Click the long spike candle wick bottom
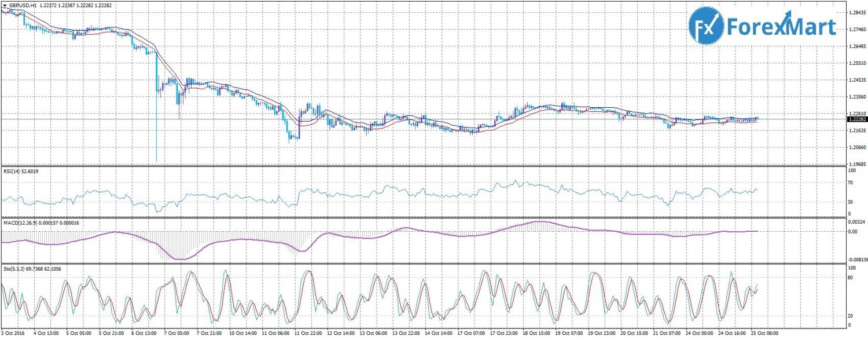868x339 pixels. tap(156, 161)
